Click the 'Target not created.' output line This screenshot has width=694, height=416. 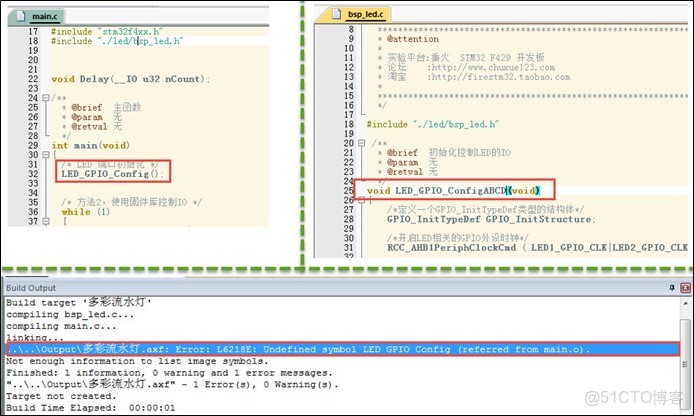(61, 396)
